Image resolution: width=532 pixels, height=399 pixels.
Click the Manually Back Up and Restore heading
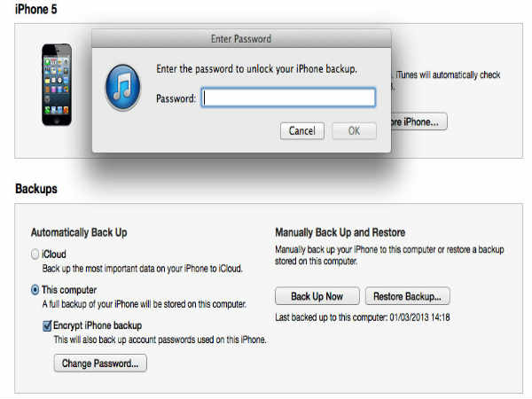(x=340, y=232)
